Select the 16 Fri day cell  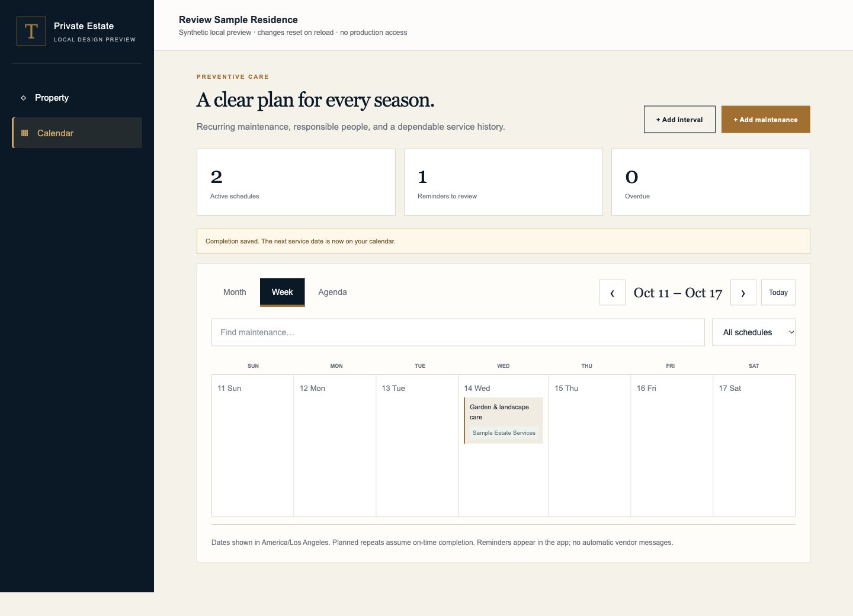click(x=672, y=445)
